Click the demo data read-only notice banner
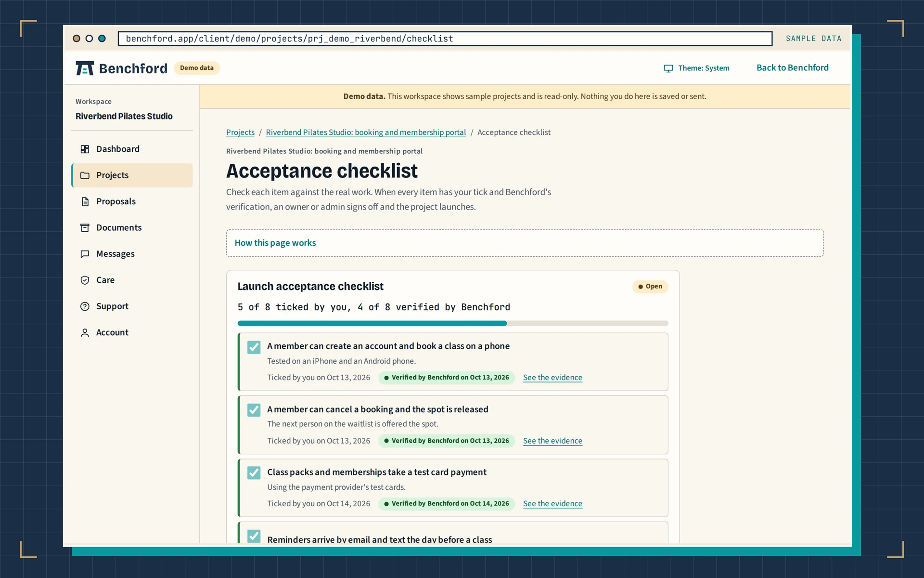The width and height of the screenshot is (924, 578). (x=525, y=97)
